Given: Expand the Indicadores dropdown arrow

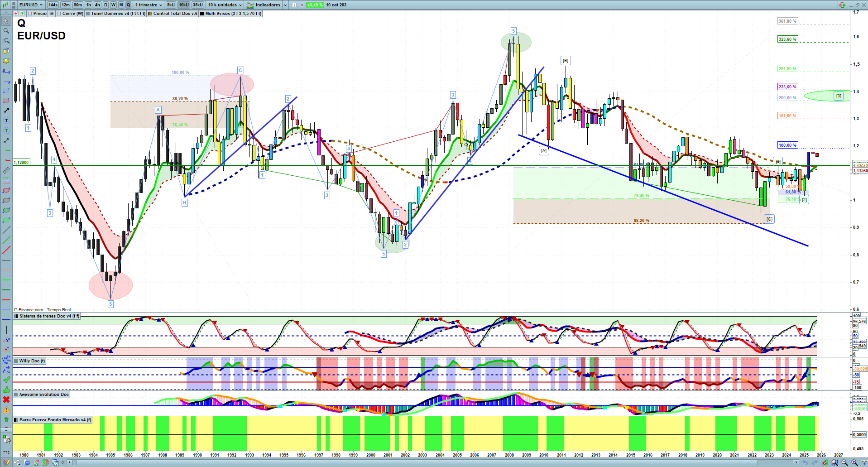Looking at the screenshot, I should pos(285,5).
